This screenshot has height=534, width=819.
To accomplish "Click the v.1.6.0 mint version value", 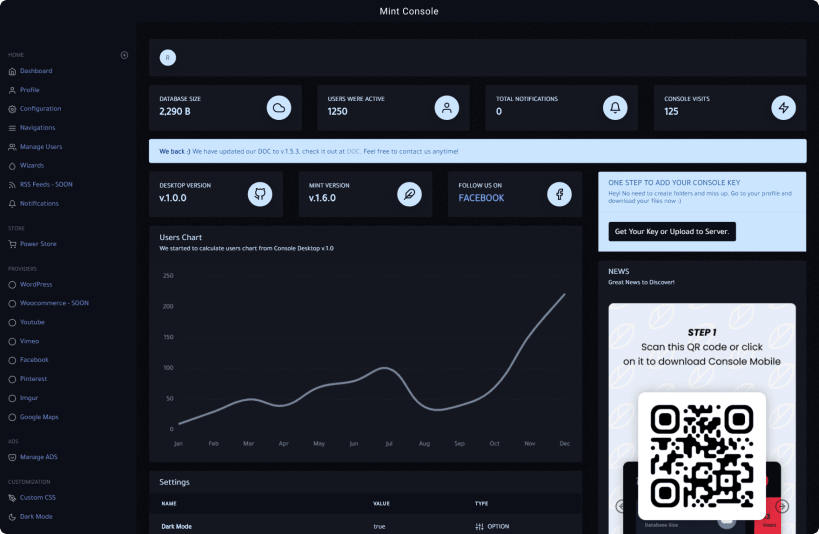I will 322,198.
